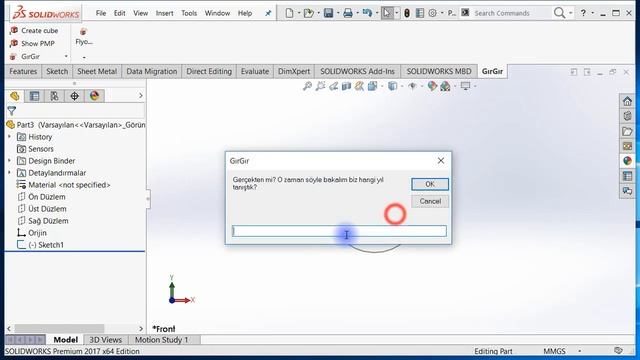This screenshot has width=640, height=360.
Task: Open the File Properties icon
Action: (420, 13)
